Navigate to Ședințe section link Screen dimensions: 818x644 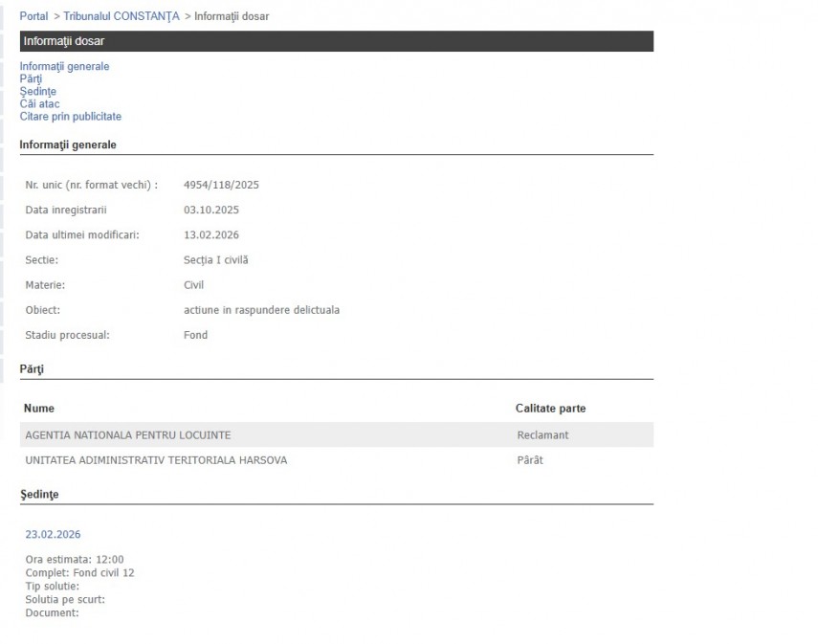[37, 92]
